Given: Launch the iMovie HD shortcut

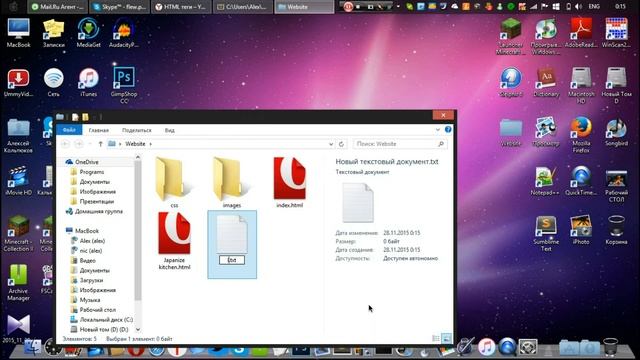Looking at the screenshot, I should (x=18, y=181).
